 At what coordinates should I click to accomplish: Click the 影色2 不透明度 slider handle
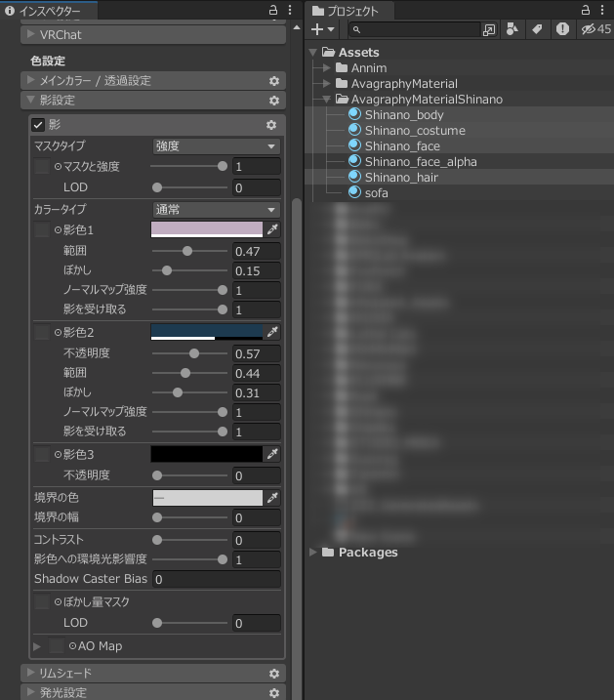click(194, 353)
